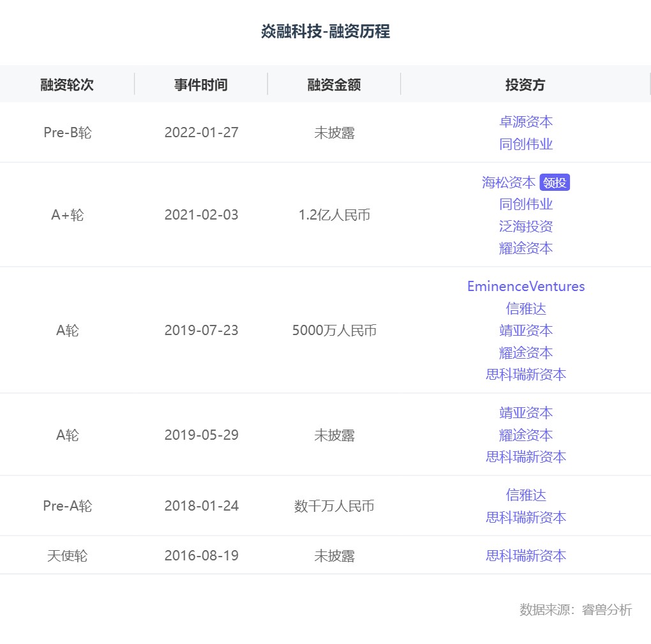Click the 数据来源:睿兽分析 source text
The width and height of the screenshot is (651, 644).
pyautogui.click(x=575, y=610)
